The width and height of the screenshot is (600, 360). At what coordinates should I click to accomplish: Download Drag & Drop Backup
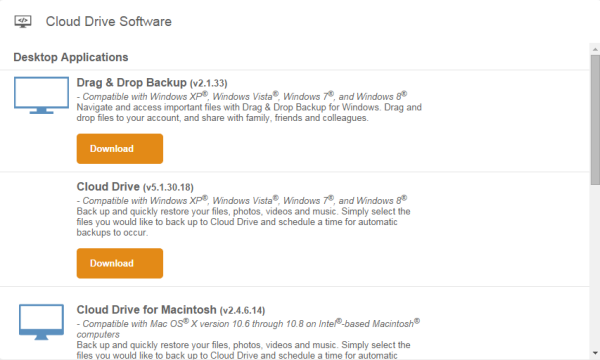120,149
